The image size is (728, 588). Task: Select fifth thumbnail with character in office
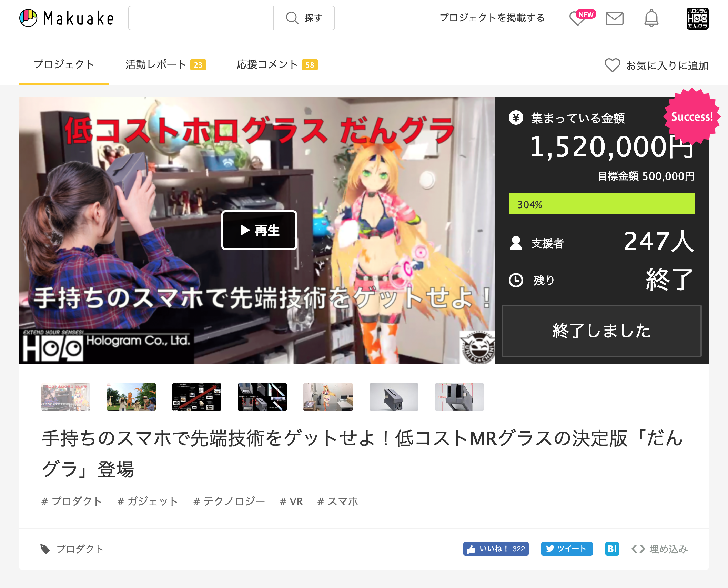coord(328,397)
